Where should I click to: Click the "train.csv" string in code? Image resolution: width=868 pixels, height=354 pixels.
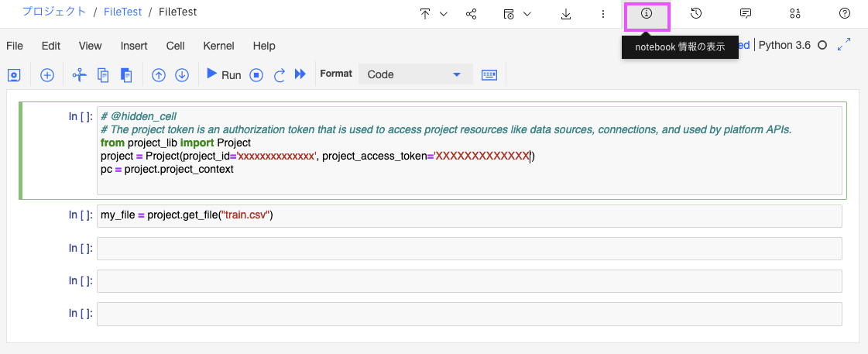pyautogui.click(x=245, y=215)
